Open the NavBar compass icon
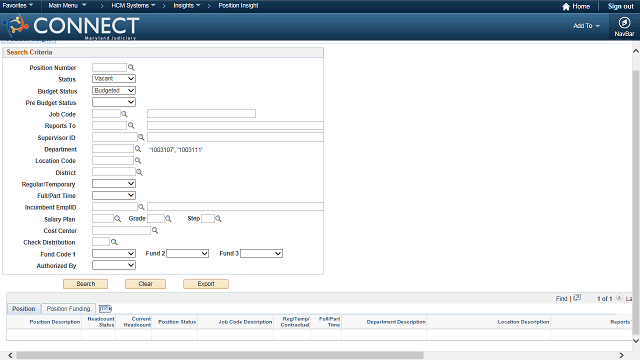The height and width of the screenshot is (360, 640). (624, 23)
